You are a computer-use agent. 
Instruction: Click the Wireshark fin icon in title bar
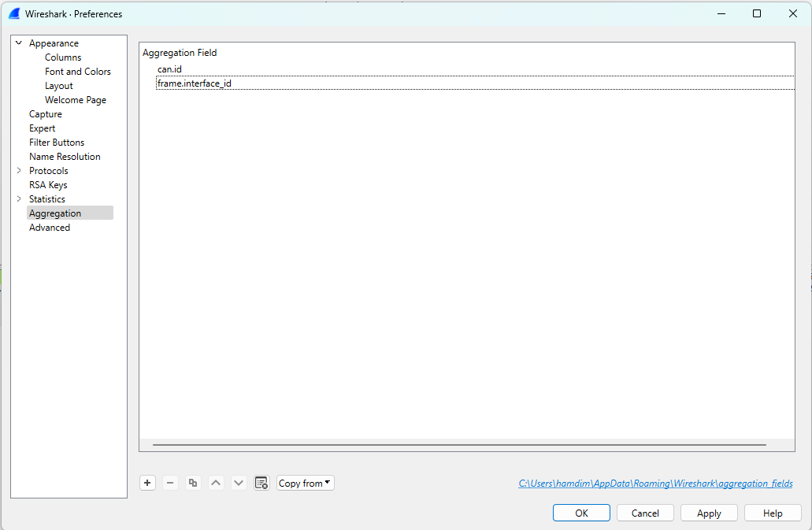(14, 14)
